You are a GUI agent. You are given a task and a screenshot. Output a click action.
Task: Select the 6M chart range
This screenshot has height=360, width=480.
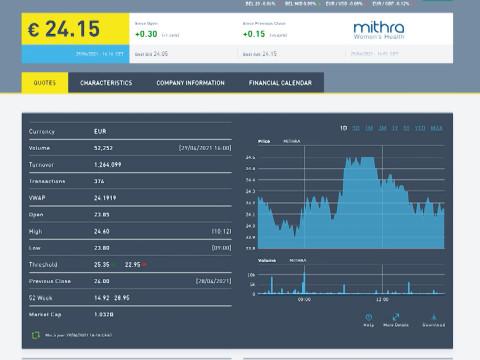point(382,128)
